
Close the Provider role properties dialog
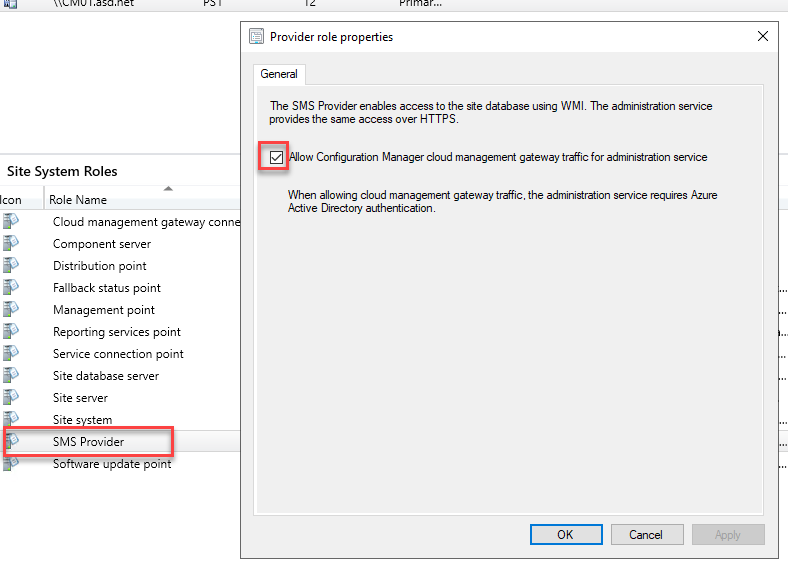763,37
